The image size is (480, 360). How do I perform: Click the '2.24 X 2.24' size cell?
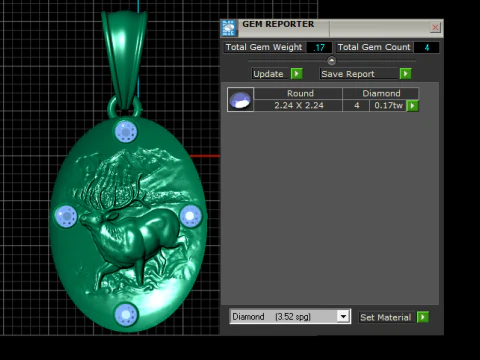(299, 105)
